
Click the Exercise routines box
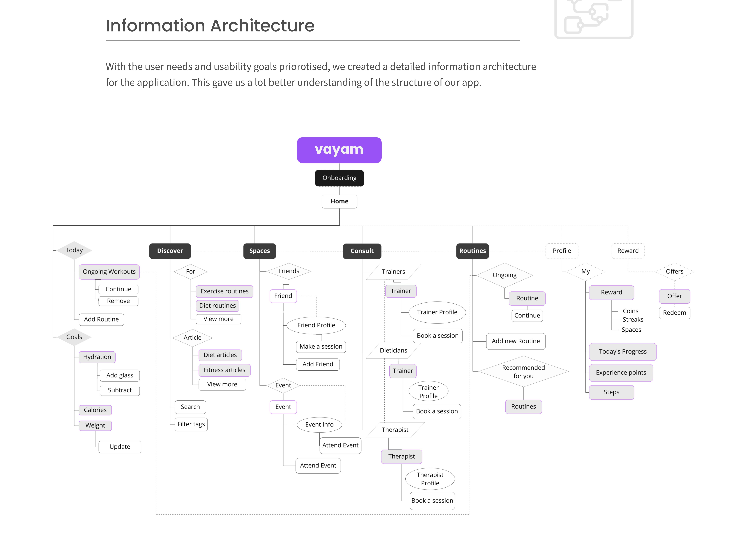pos(225,291)
